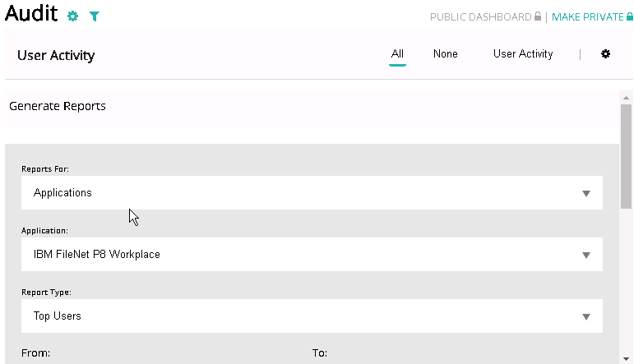Select the None tab
The height and width of the screenshot is (364, 634).
(x=445, y=53)
